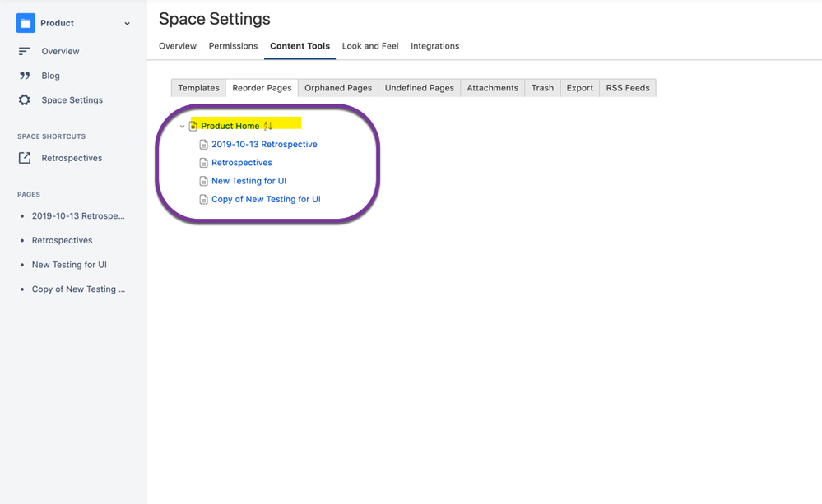Click the page icon beside New Testing for UI

click(203, 181)
